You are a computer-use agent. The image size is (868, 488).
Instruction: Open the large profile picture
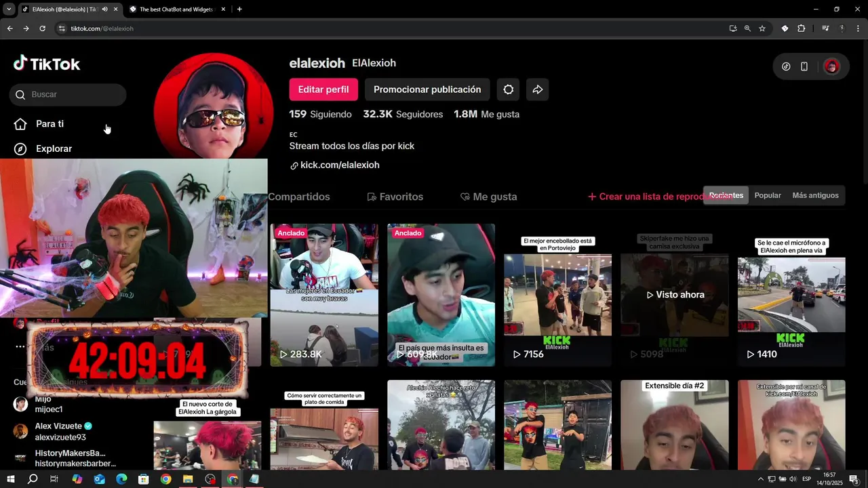point(214,107)
